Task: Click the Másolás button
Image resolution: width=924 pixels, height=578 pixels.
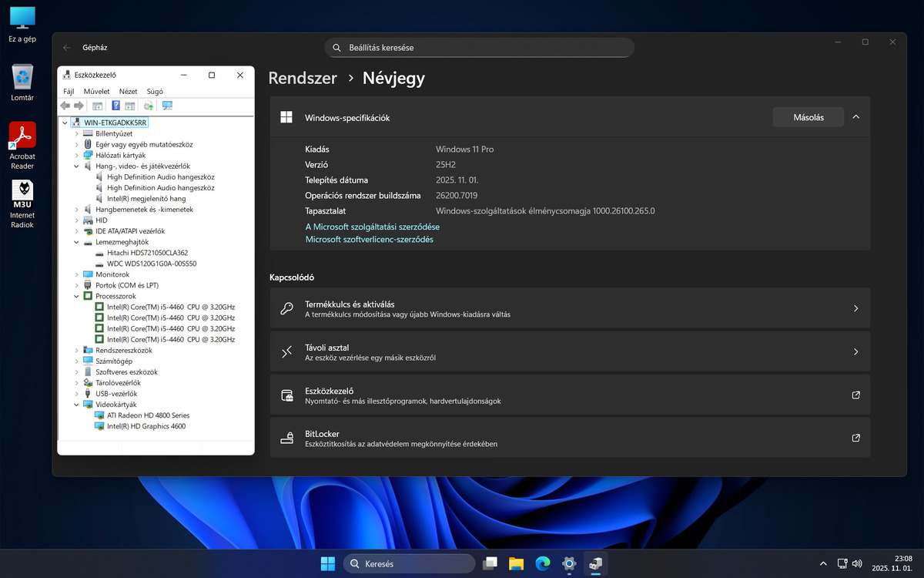Action: (808, 117)
